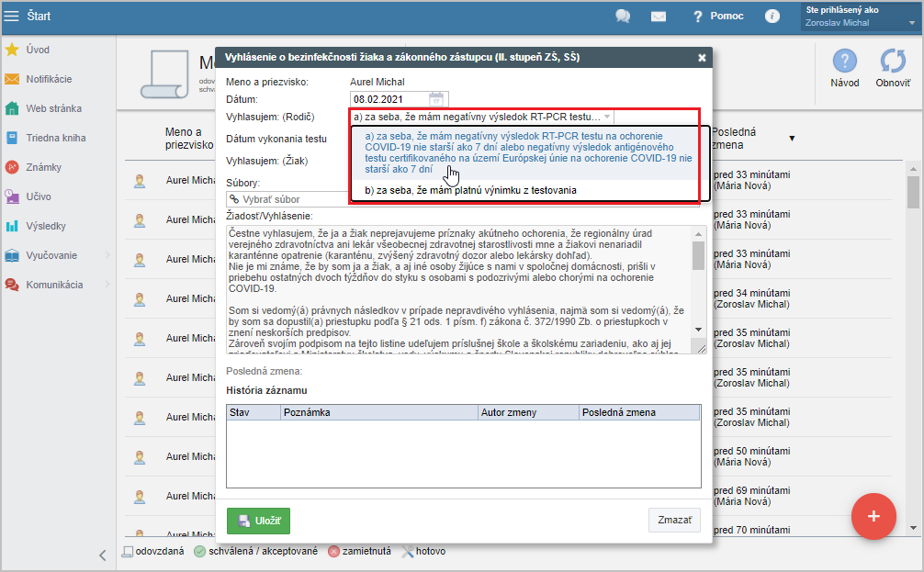Click the main list scrollbar down arrow
This screenshot has width=924, height=572.
point(913,529)
